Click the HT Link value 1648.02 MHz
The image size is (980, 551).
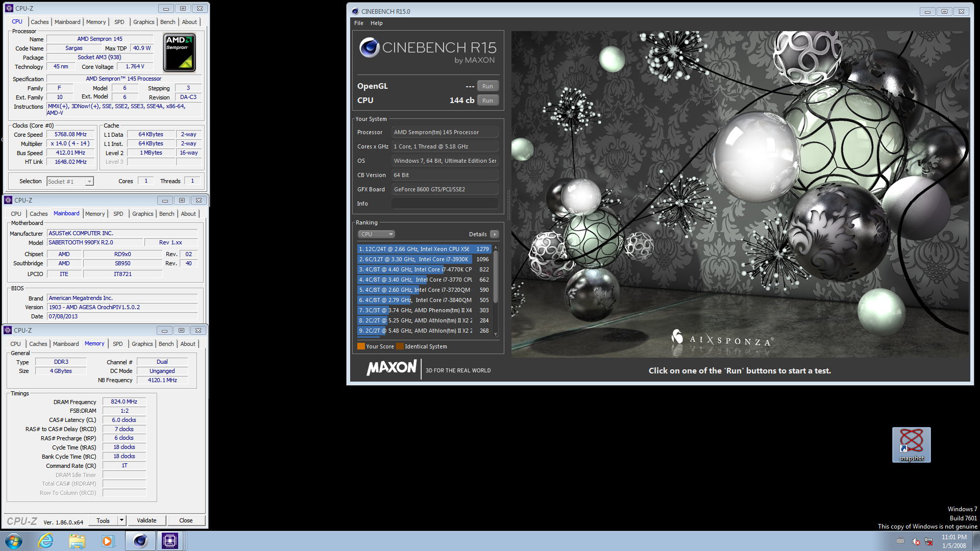[x=70, y=162]
